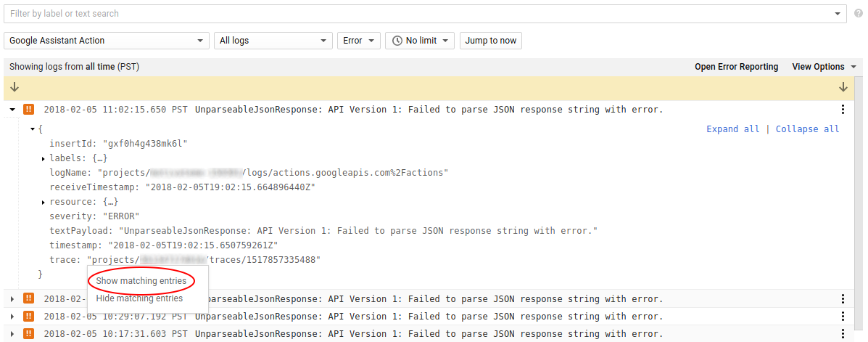Click in the filter by label text search field
This screenshot has width=868, height=342.
[421, 14]
